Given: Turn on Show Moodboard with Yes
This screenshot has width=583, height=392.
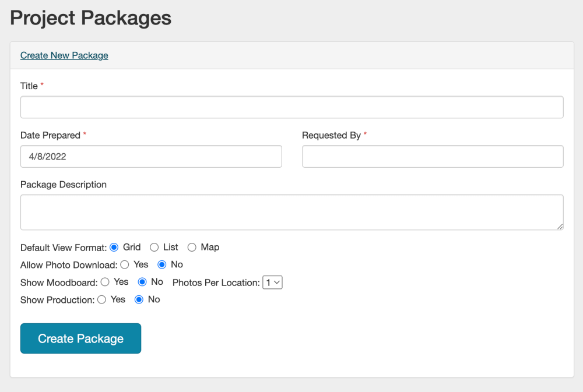Looking at the screenshot, I should (x=105, y=282).
